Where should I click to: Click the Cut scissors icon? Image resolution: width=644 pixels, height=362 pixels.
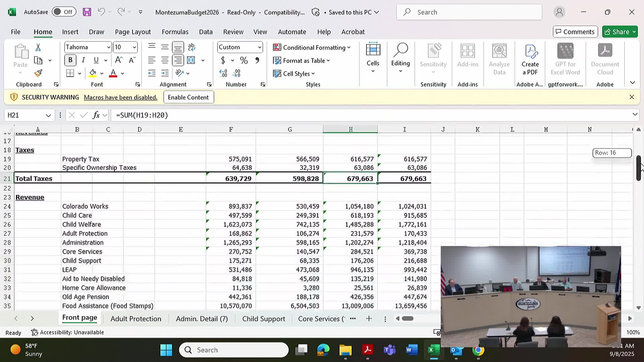coord(38,48)
